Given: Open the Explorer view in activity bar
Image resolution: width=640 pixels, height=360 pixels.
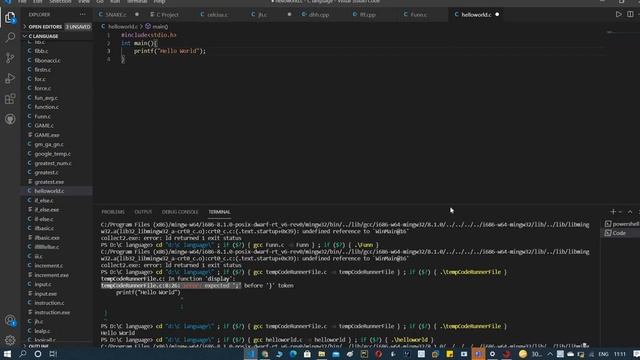Looking at the screenshot, I should (x=10, y=17).
